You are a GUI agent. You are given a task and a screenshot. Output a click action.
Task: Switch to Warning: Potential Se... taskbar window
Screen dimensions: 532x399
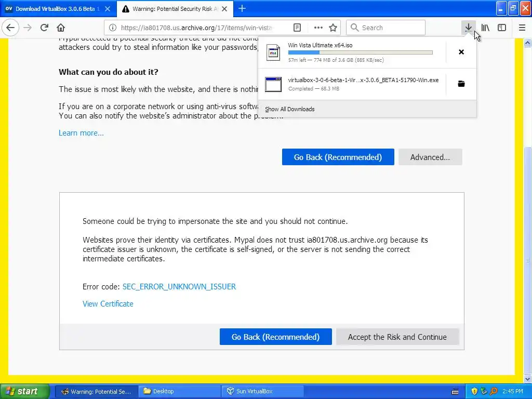(96, 391)
